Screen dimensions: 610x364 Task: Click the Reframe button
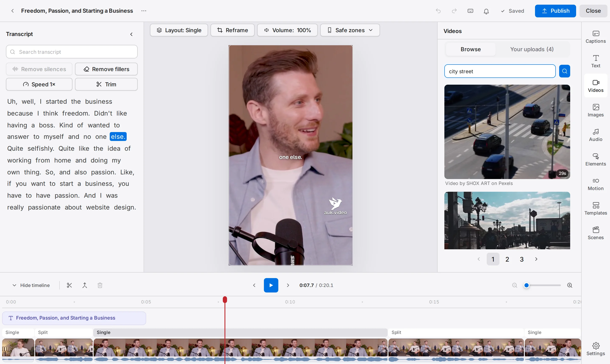(x=232, y=30)
